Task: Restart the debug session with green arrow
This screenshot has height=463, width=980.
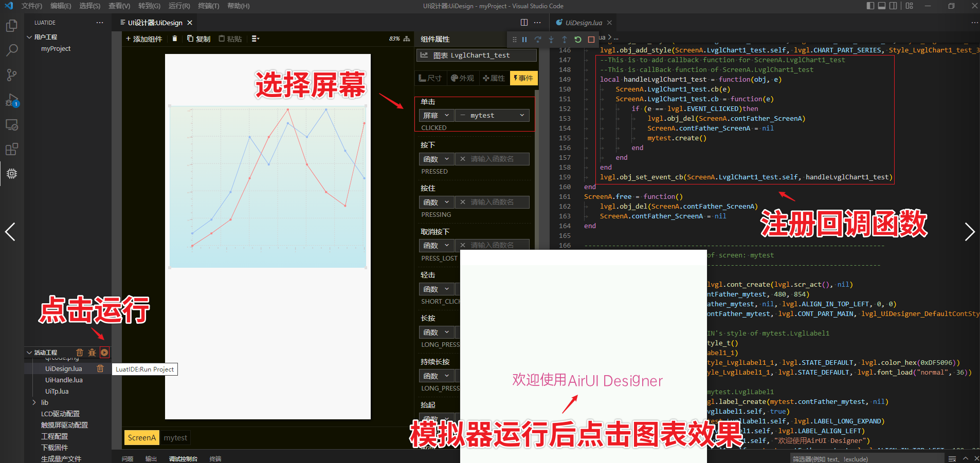Action: (x=578, y=40)
